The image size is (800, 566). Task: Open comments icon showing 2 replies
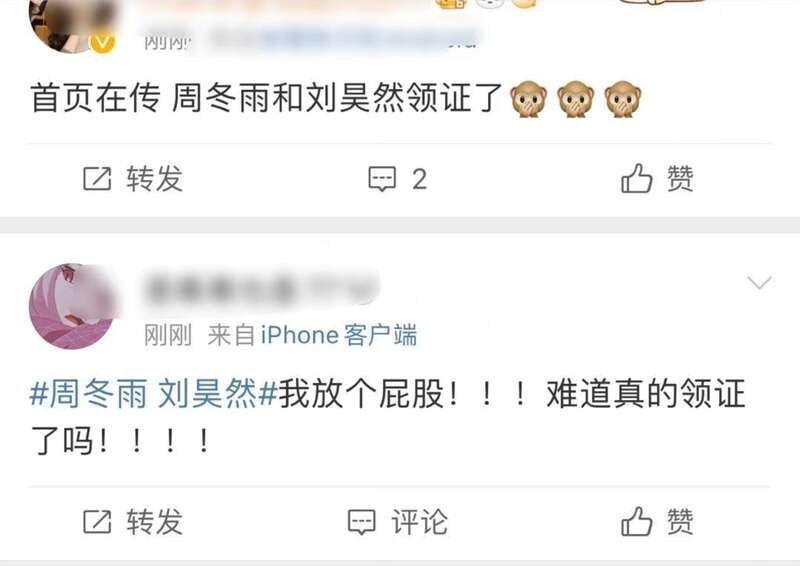pos(382,179)
